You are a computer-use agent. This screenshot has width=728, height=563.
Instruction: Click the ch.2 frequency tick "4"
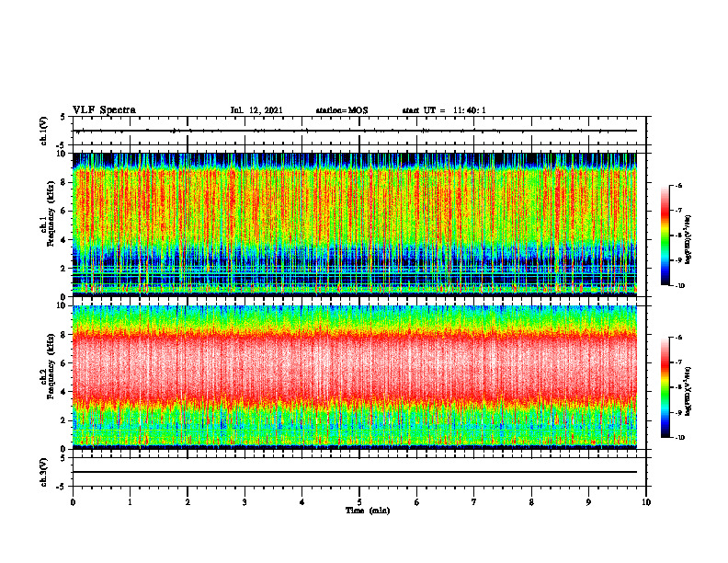pos(63,392)
